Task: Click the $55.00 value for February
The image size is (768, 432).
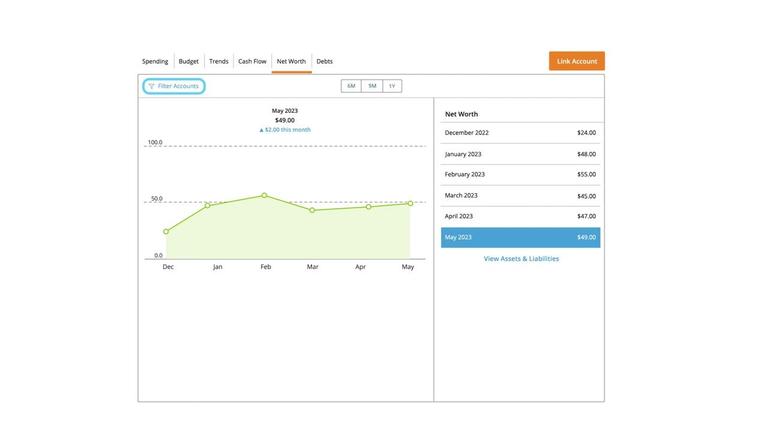Action: point(586,174)
